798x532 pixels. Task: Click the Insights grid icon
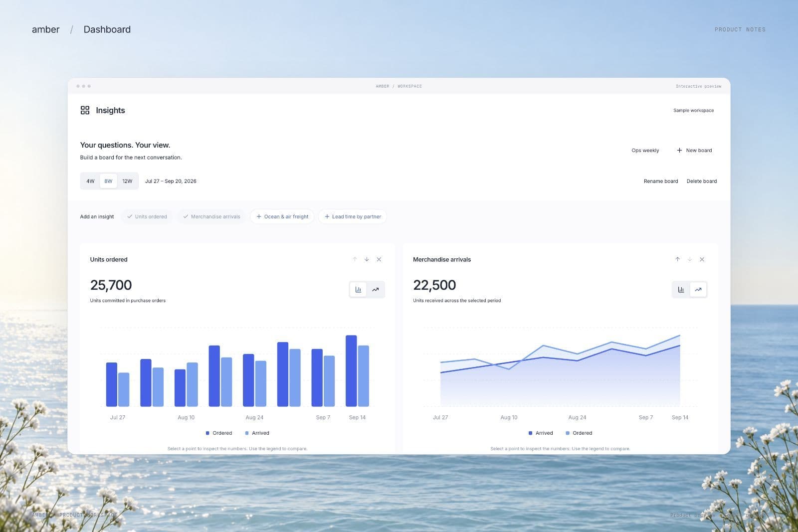tap(85, 110)
